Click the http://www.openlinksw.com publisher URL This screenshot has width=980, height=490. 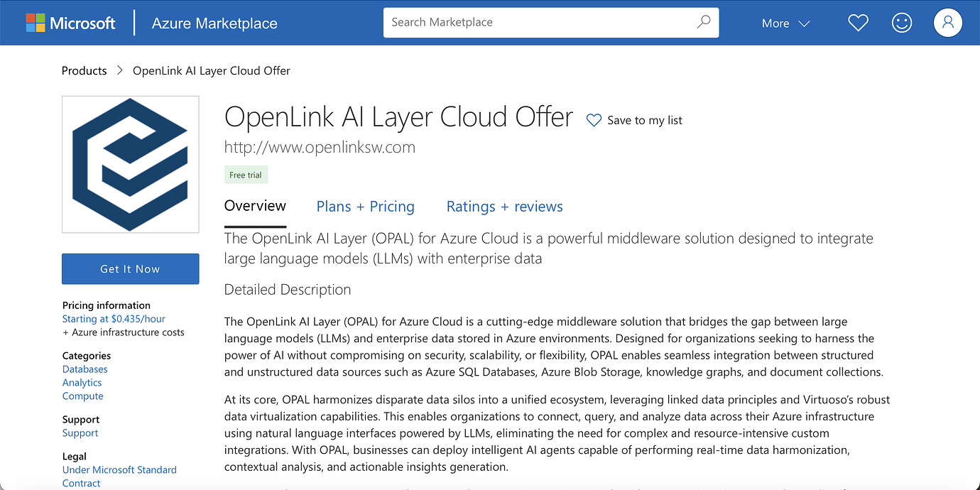pyautogui.click(x=320, y=147)
